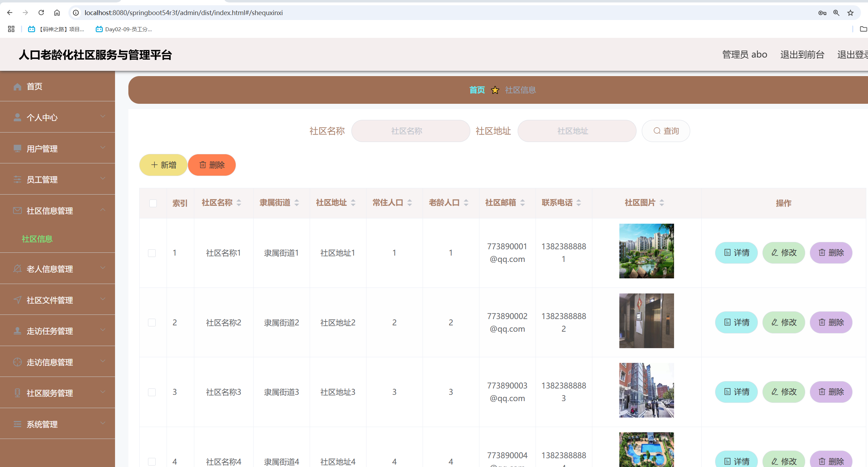Bookmark this page with star icon
This screenshot has width=868, height=467.
[850, 13]
